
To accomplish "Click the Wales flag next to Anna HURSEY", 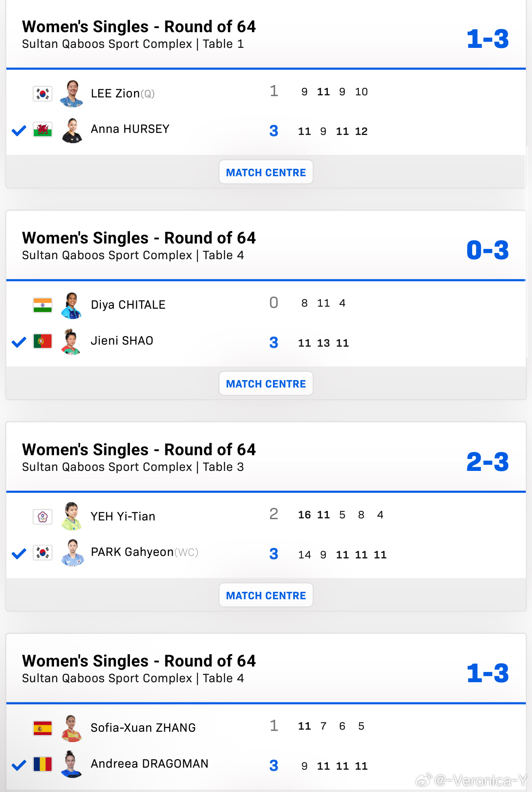I will coord(42,130).
